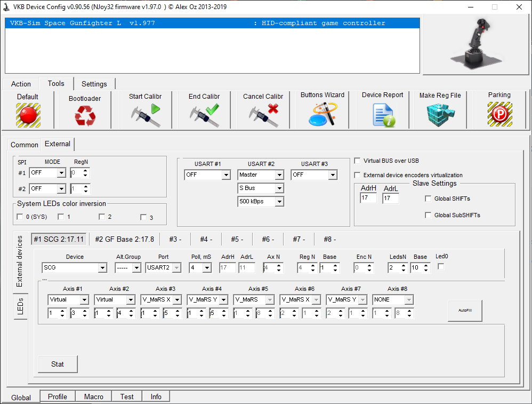Switch to the Macro bottom tab

click(94, 397)
